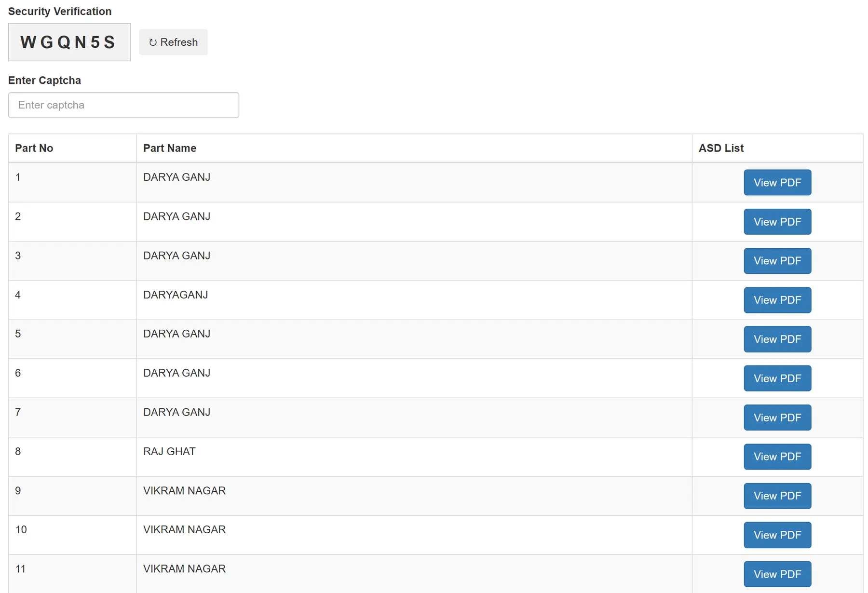The height and width of the screenshot is (593, 868).
Task: Click part number 11 cell
Action: tap(72, 574)
